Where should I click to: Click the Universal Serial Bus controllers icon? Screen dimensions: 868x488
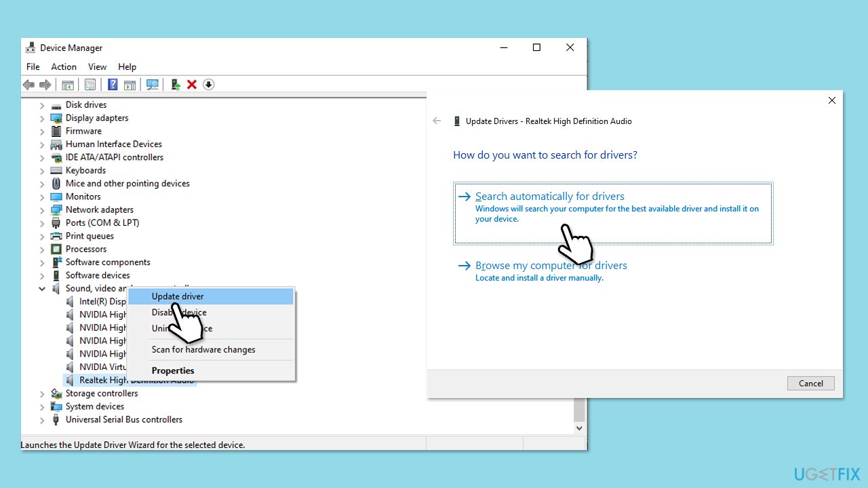(x=56, y=420)
